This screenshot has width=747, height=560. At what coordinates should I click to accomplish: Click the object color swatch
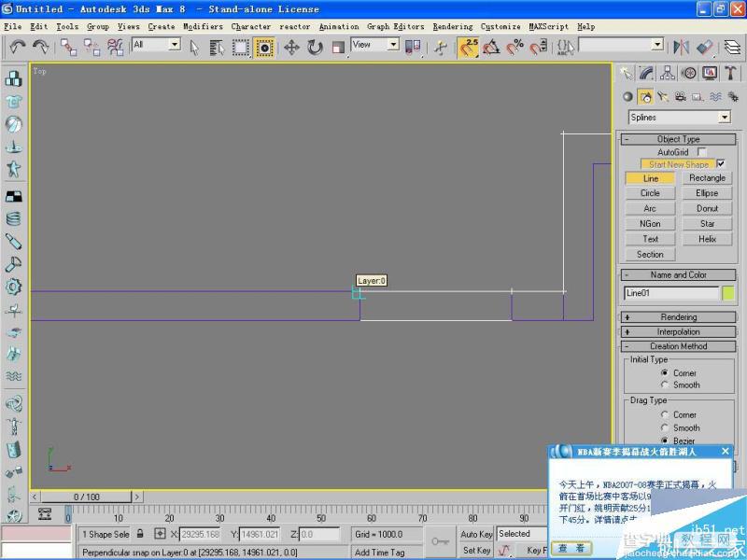pos(728,293)
